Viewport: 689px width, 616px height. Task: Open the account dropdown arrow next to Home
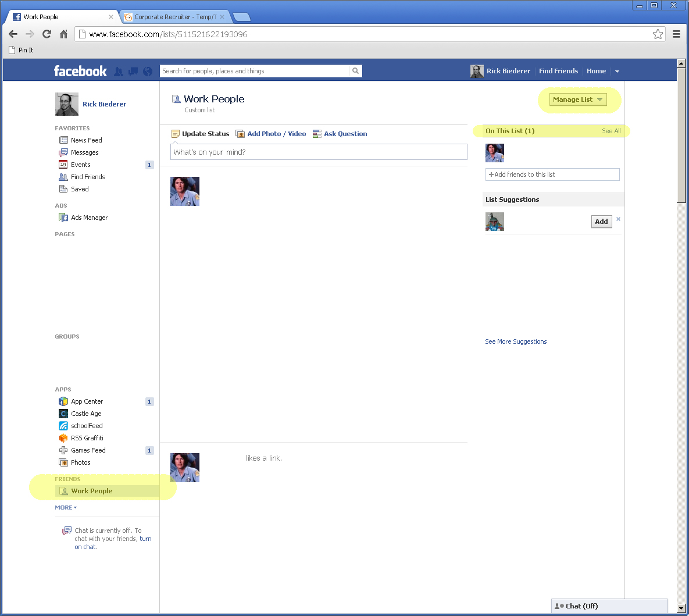[x=617, y=71]
